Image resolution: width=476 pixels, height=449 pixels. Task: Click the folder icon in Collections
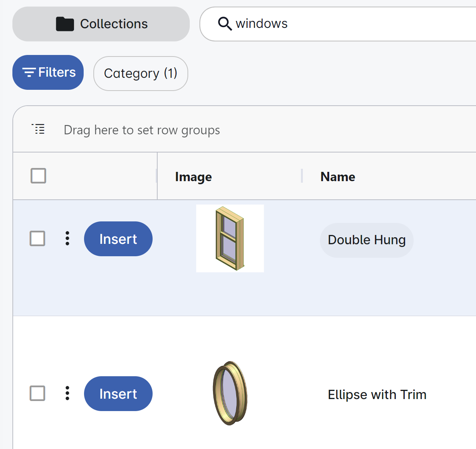(x=65, y=24)
